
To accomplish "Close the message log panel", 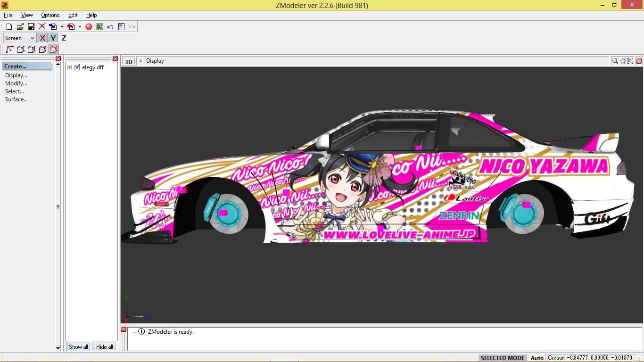I will click(x=124, y=329).
